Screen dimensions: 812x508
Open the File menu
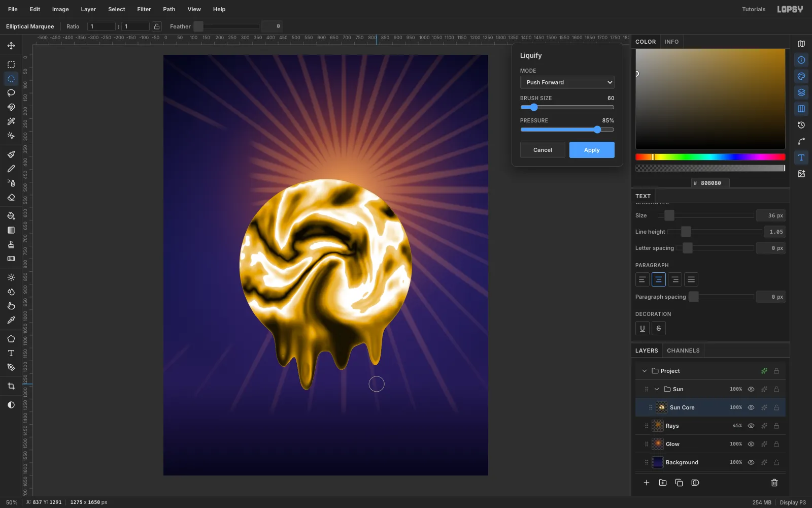[x=13, y=9]
